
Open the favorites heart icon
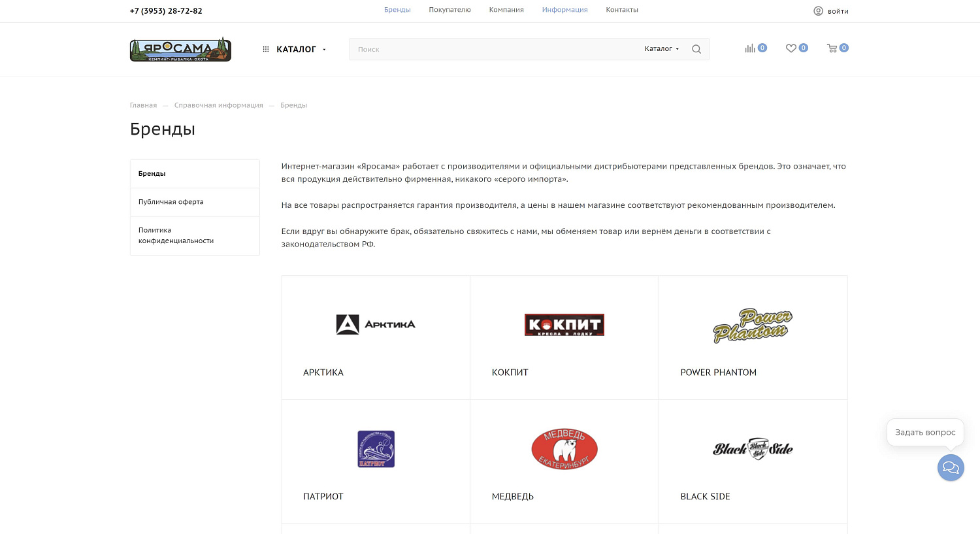[791, 48]
